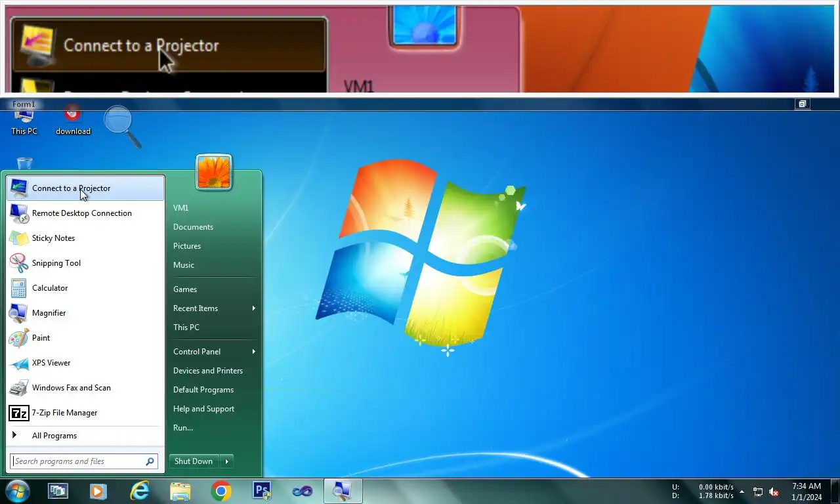Click the Magnifier icon in Start menu
840x504 pixels.
pyautogui.click(x=18, y=313)
